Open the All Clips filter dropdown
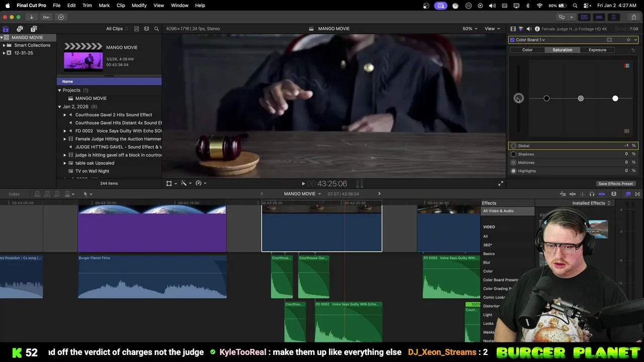Image resolution: width=644 pixels, height=362 pixels. 117,29
